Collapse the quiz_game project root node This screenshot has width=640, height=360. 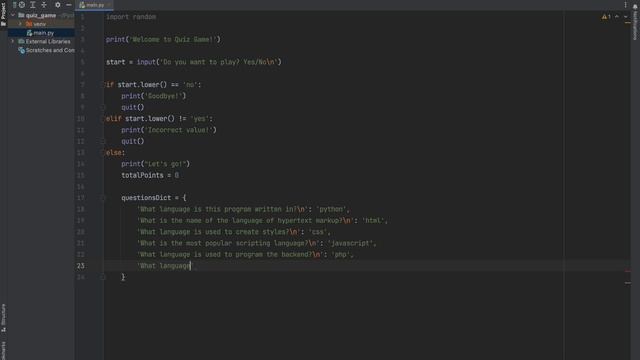pyautogui.click(x=13, y=15)
